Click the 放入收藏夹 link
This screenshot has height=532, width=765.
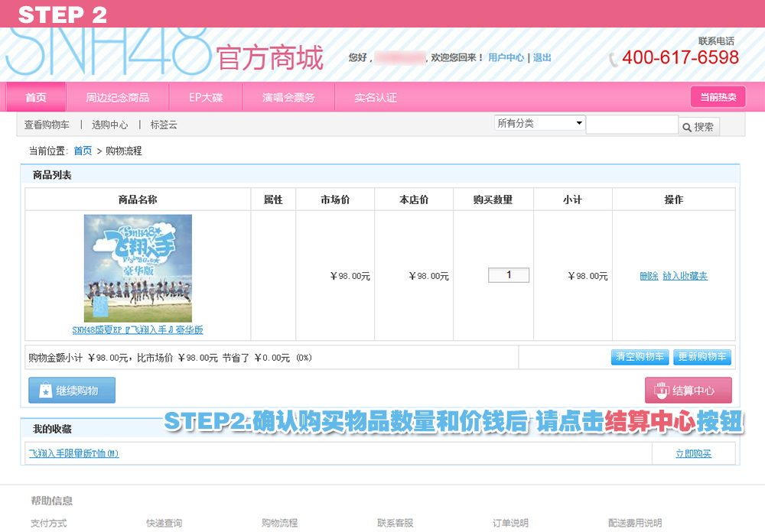point(685,276)
